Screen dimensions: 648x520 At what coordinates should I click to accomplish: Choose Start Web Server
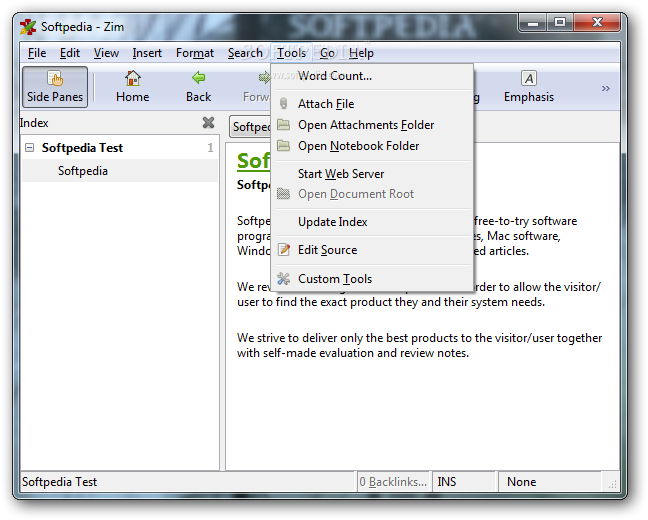coord(372,174)
